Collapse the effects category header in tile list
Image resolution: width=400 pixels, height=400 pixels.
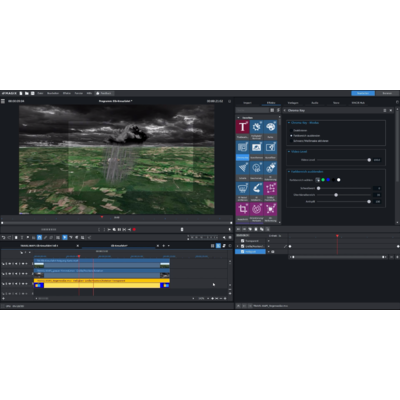238,118
